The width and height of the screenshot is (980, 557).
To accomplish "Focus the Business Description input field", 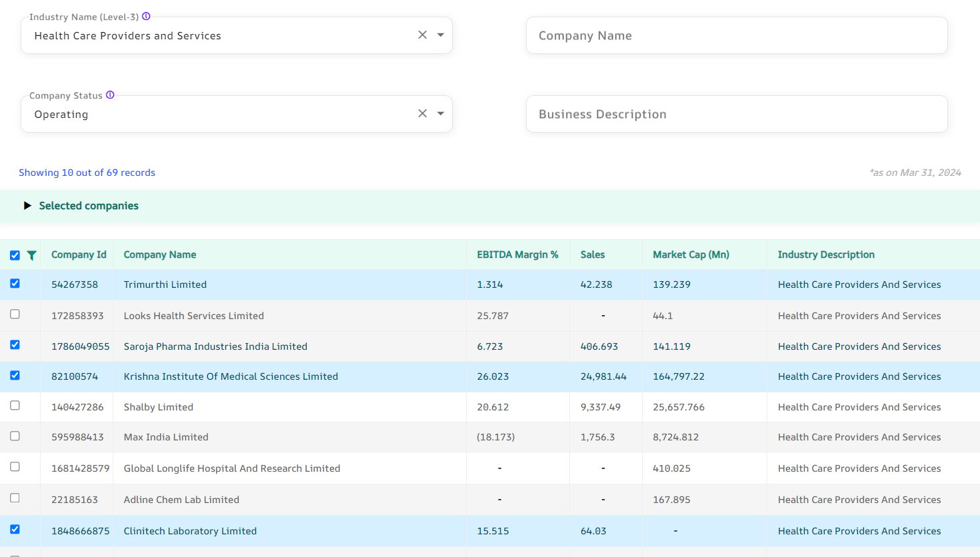I will pos(736,114).
